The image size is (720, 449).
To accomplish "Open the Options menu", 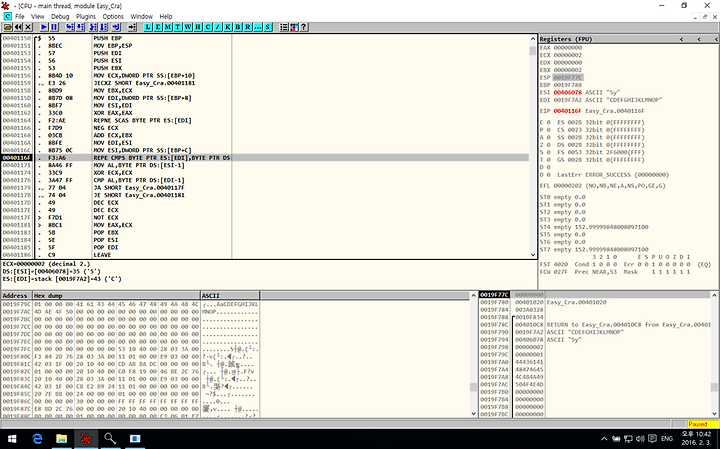I will point(113,16).
